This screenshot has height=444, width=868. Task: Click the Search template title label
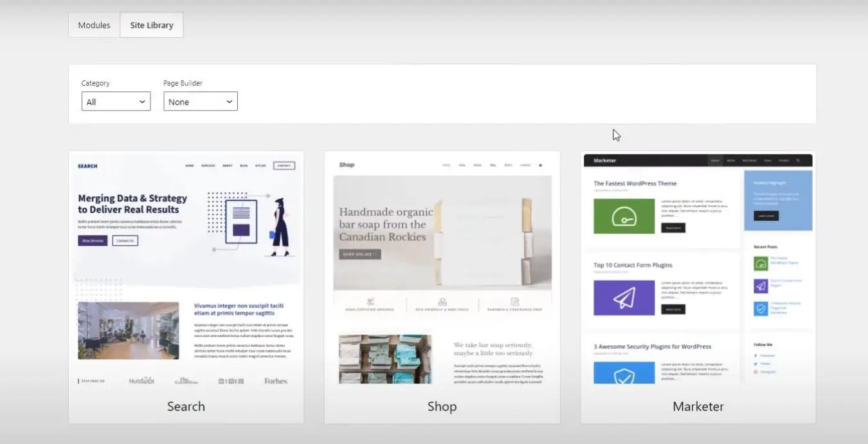[x=186, y=407]
